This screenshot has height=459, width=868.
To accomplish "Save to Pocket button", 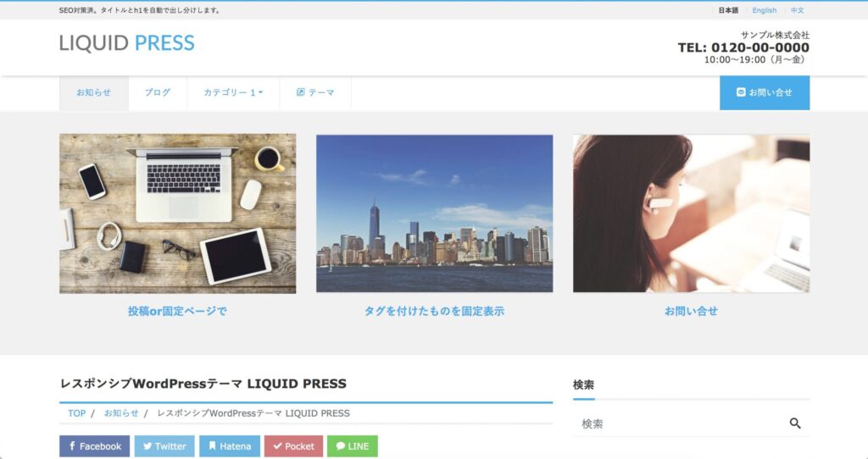I will point(293,446).
